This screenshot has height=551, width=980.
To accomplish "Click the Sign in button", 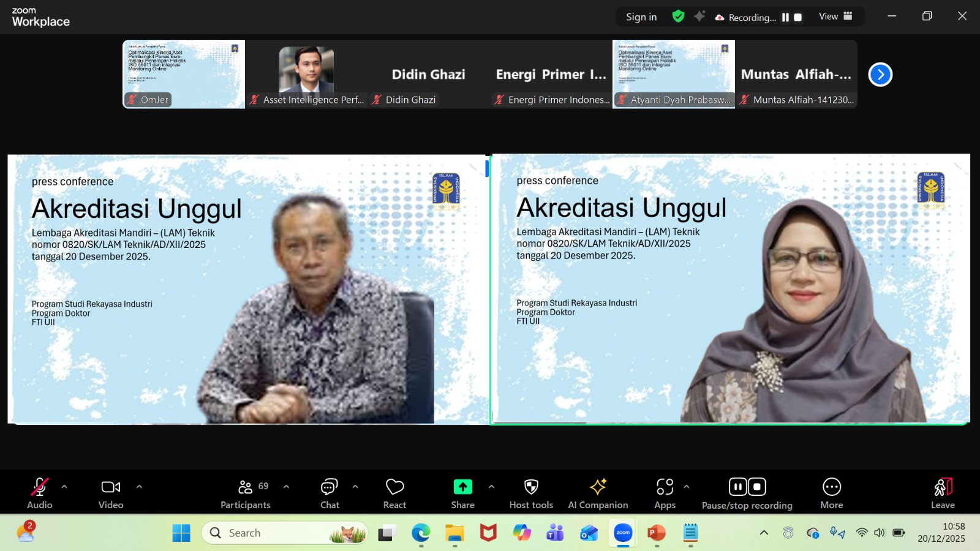I will (x=641, y=17).
